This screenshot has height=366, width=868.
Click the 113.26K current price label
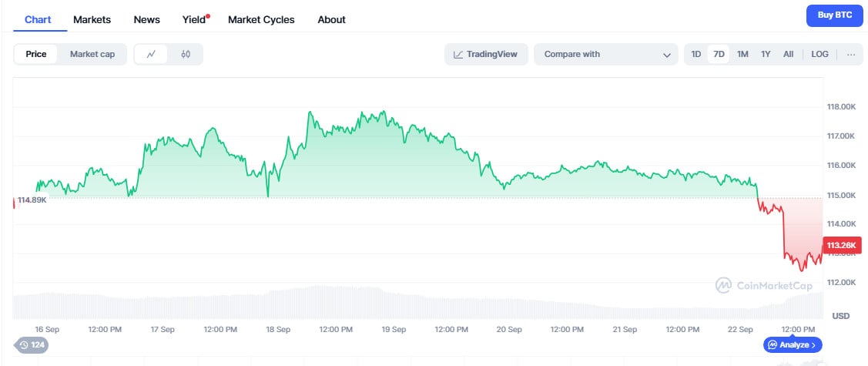(x=841, y=246)
